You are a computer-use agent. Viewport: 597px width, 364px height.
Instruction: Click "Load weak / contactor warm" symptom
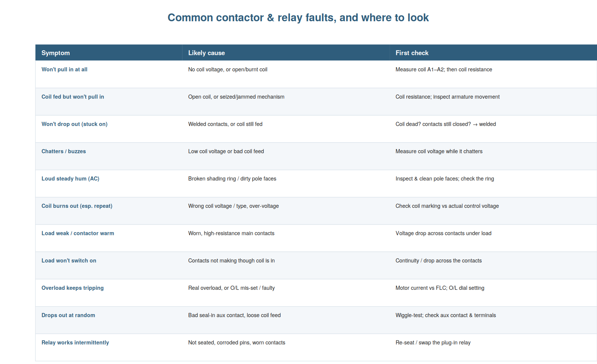pyautogui.click(x=78, y=233)
